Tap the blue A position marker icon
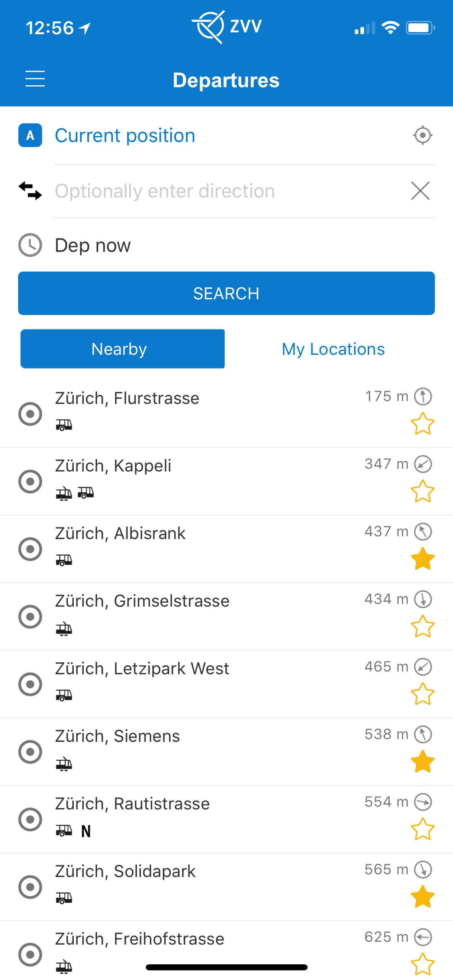Viewport: 453px width, 980px height. pyautogui.click(x=30, y=135)
